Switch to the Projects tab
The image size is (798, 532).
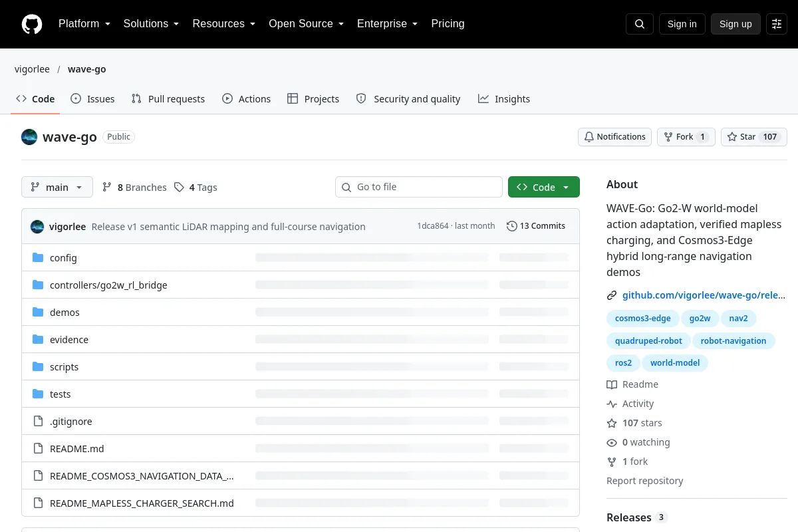(313, 99)
